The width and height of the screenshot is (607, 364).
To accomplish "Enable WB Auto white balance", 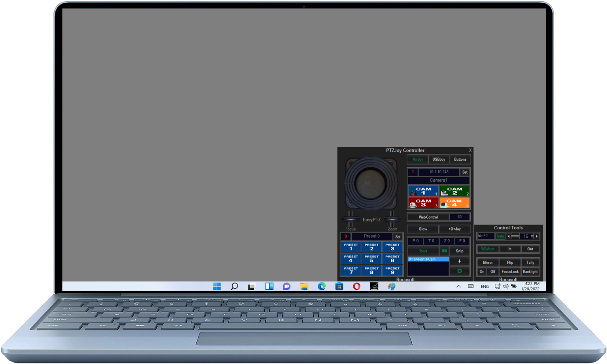I will (488, 249).
